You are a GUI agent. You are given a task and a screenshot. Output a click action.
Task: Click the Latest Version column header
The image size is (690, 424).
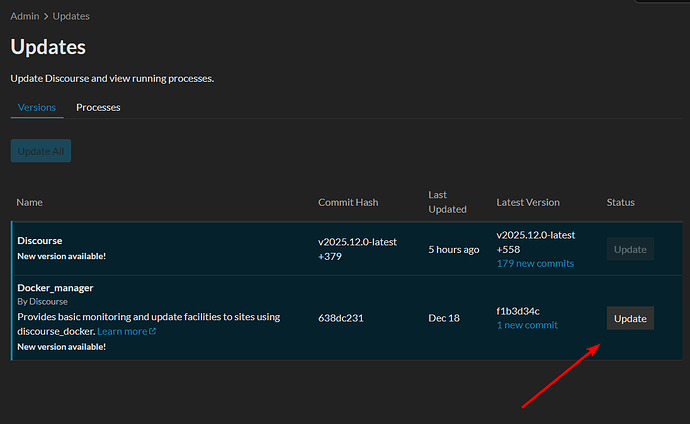point(528,202)
